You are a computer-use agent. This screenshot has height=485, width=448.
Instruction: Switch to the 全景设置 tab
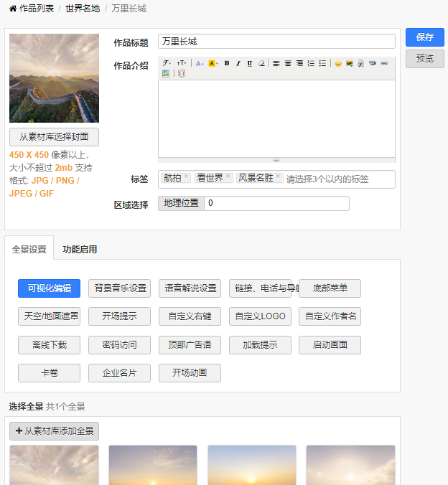[x=29, y=249]
